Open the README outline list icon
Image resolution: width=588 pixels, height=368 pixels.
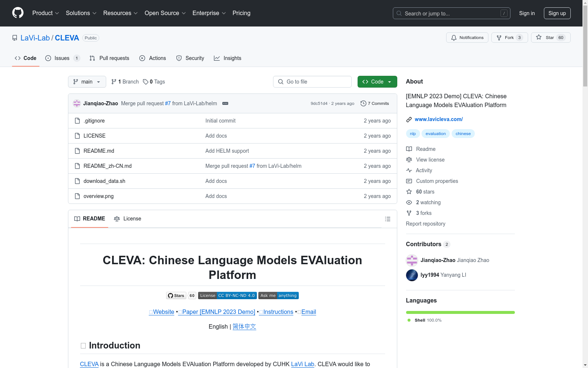388,219
